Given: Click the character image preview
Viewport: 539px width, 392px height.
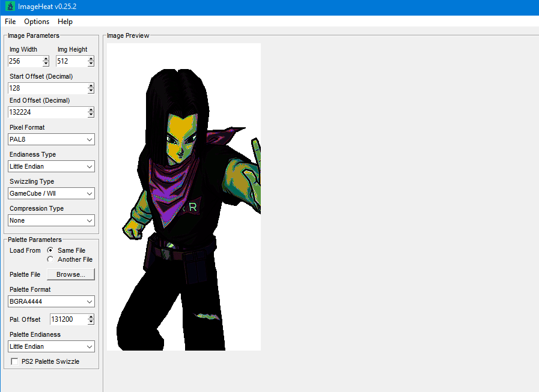Looking at the screenshot, I should pyautogui.click(x=183, y=197).
